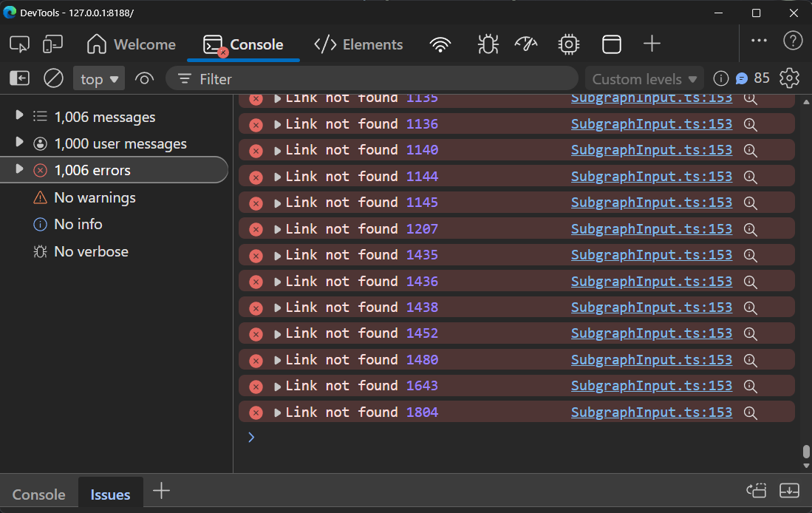Create live expression with eye icon
812x513 pixels.
tap(145, 78)
